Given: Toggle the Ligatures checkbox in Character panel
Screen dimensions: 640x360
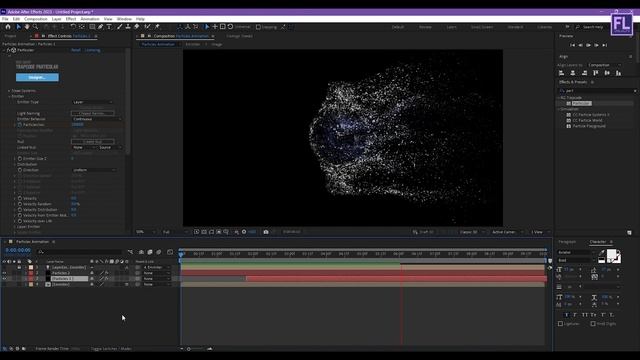Looking at the screenshot, I should [x=560, y=324].
